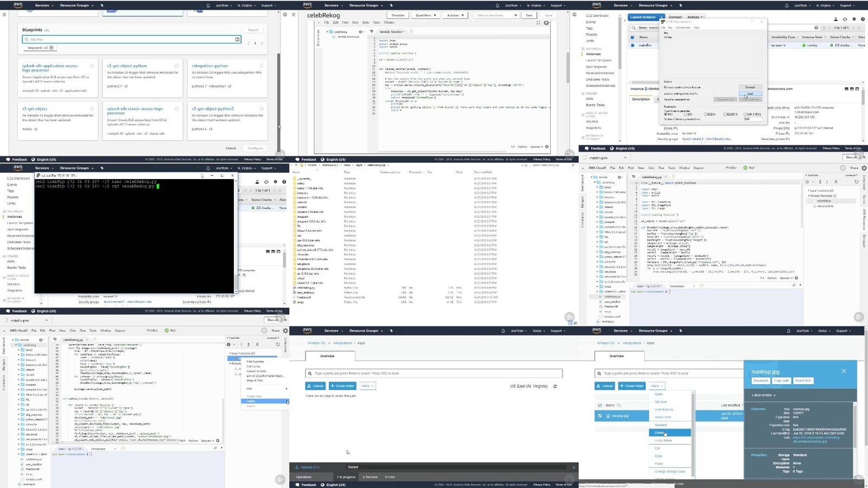
Task: Select the rekognition-python blueprint radio
Action: point(261,66)
